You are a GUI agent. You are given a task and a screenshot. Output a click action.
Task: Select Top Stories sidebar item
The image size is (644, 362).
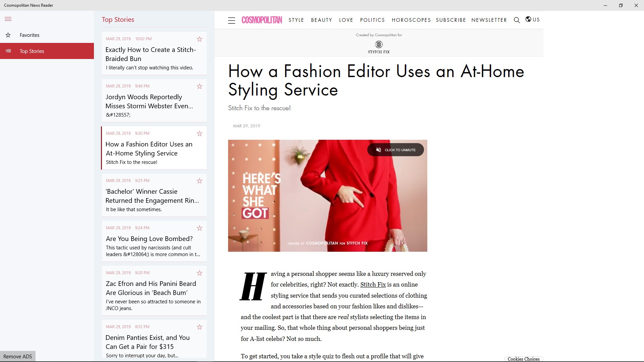click(x=32, y=51)
